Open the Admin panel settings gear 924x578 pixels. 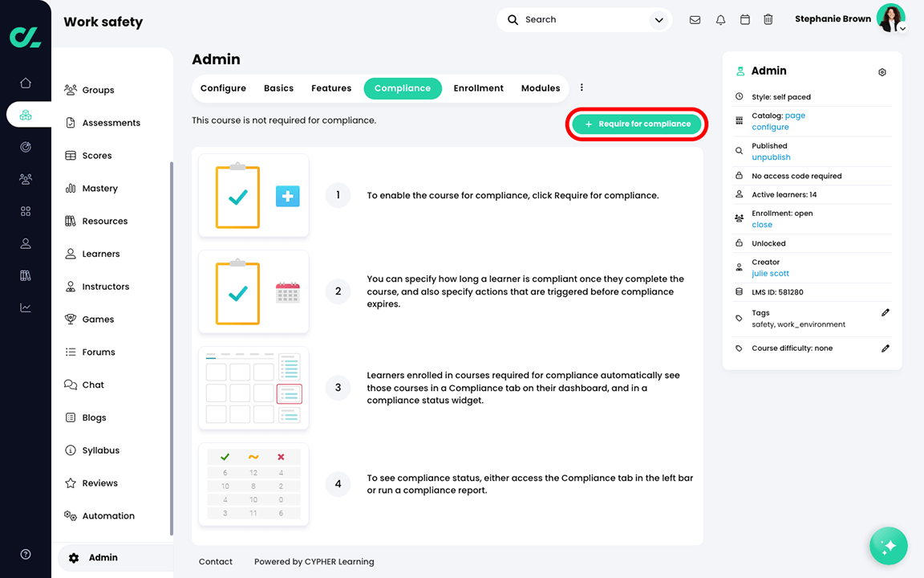pyautogui.click(x=881, y=71)
